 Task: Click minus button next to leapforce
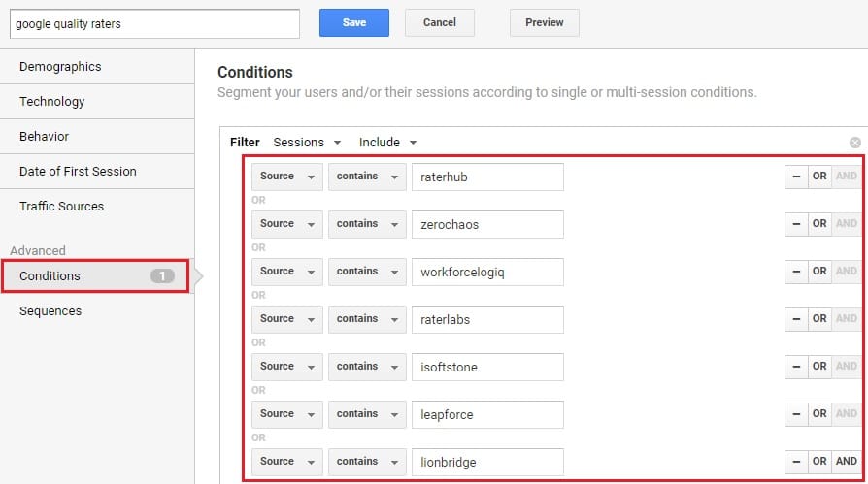[x=796, y=414]
